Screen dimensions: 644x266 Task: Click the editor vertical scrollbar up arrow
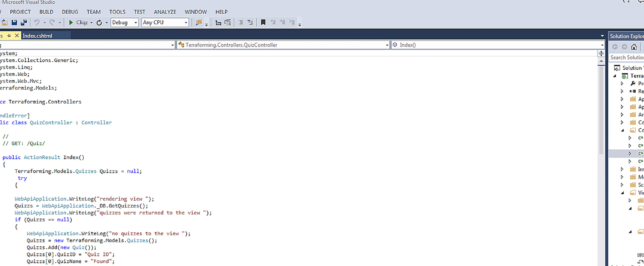click(x=601, y=61)
